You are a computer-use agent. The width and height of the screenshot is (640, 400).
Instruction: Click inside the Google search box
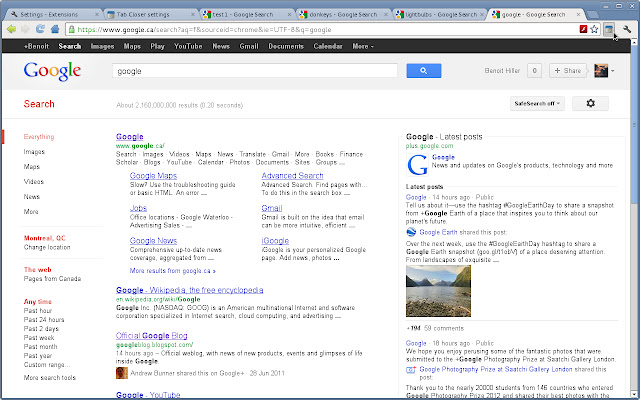tap(255, 71)
